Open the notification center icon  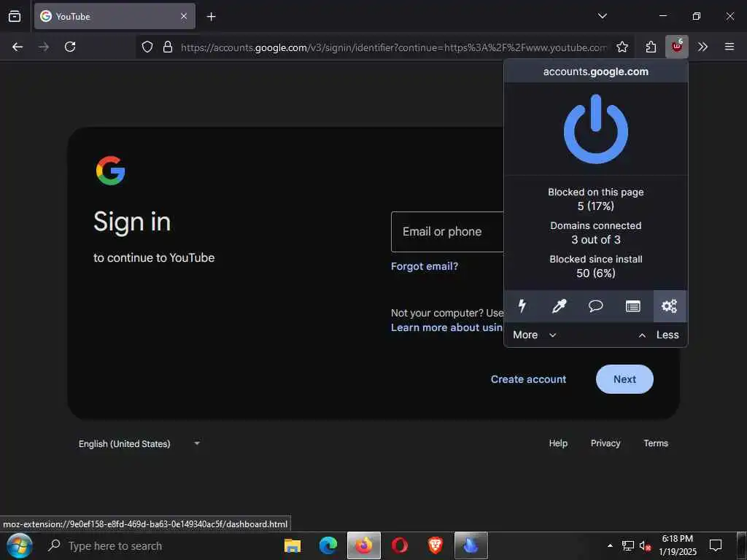click(x=715, y=545)
